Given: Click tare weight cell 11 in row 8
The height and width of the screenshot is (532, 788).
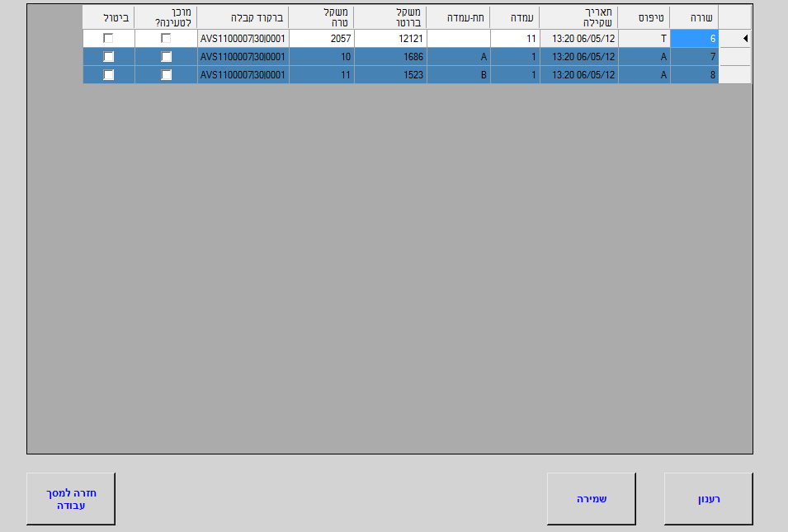Looking at the screenshot, I should tap(322, 75).
